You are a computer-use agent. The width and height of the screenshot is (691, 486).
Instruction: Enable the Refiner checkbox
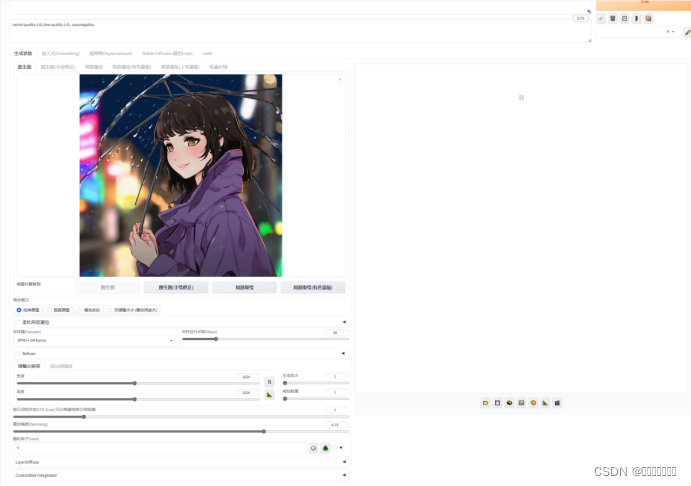(18, 354)
